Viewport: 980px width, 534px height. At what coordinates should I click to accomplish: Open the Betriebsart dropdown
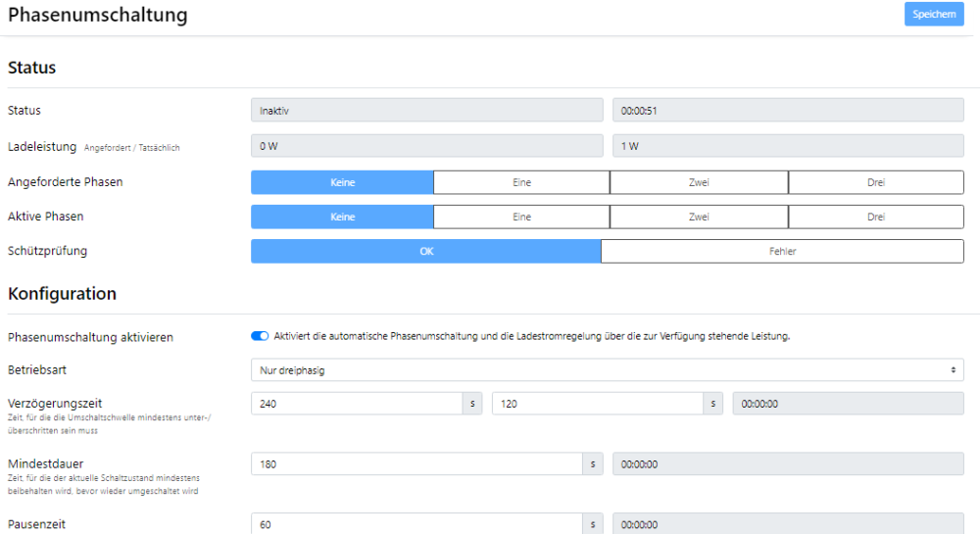pos(607,369)
